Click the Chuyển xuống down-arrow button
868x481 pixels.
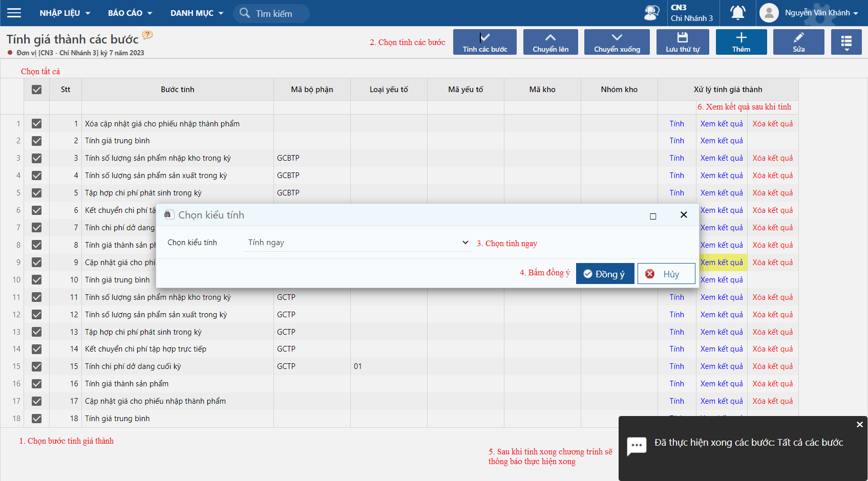click(617, 42)
